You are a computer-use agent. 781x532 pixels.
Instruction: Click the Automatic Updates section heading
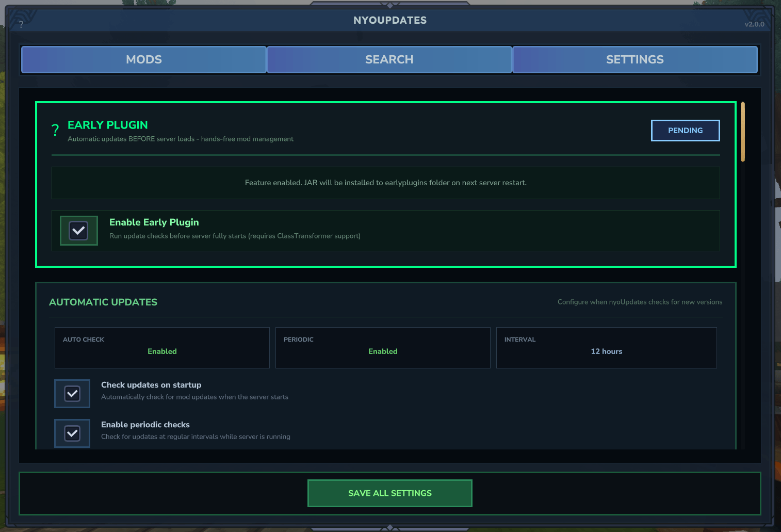[103, 302]
